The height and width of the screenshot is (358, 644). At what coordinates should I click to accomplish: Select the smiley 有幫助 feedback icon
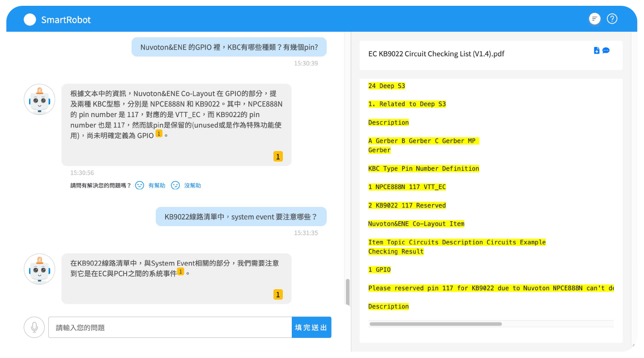(x=139, y=185)
